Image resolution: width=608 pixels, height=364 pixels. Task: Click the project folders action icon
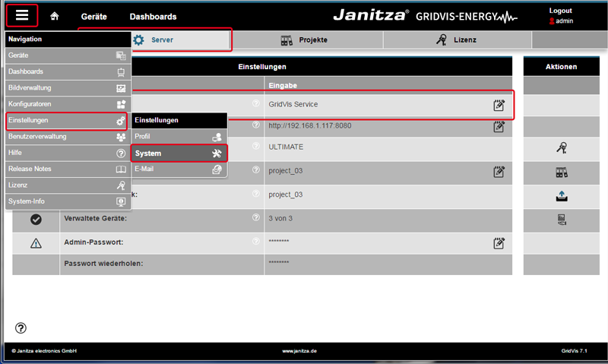562,172
